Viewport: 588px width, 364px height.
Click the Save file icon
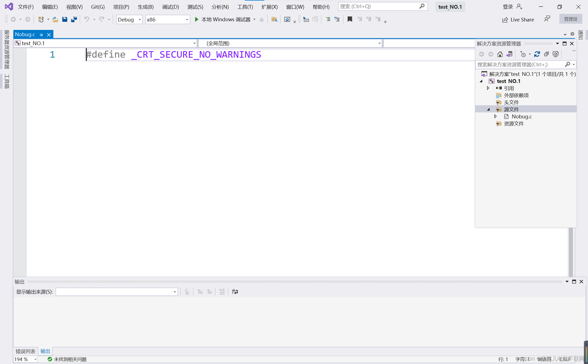click(65, 19)
